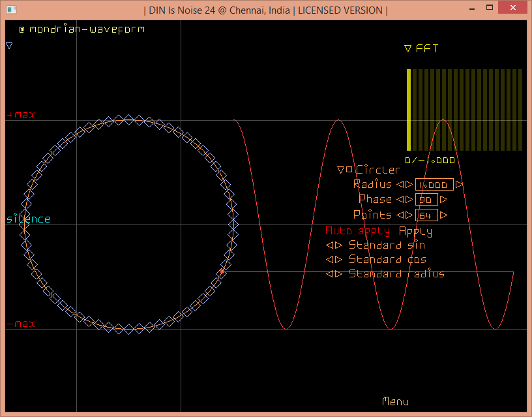The width and height of the screenshot is (532, 417).
Task: Click the bright first harmonic bar in FFT
Action: [409, 110]
